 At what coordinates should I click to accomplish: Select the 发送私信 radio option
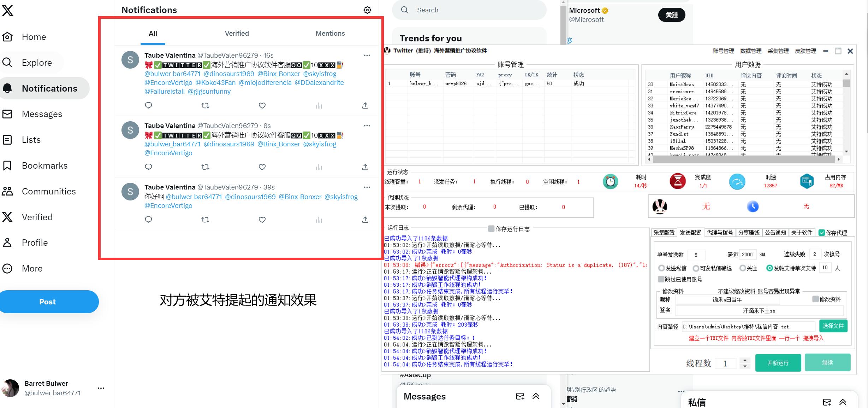pyautogui.click(x=661, y=268)
